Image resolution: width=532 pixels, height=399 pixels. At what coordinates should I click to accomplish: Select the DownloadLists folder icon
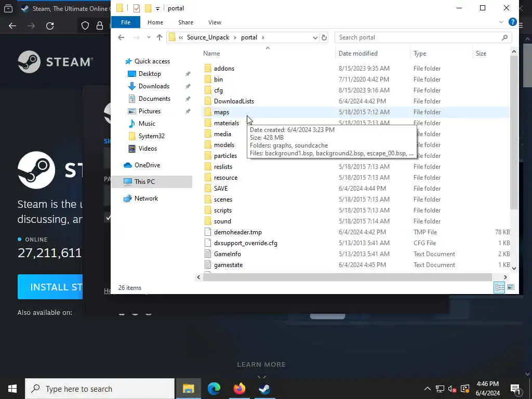pos(208,101)
